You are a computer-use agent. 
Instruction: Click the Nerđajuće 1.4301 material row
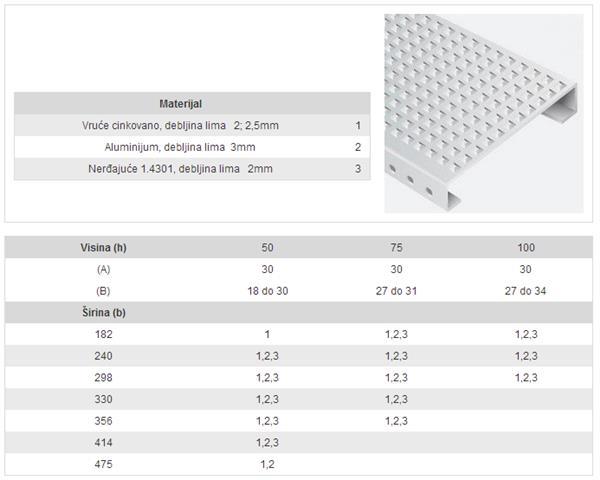(192, 169)
